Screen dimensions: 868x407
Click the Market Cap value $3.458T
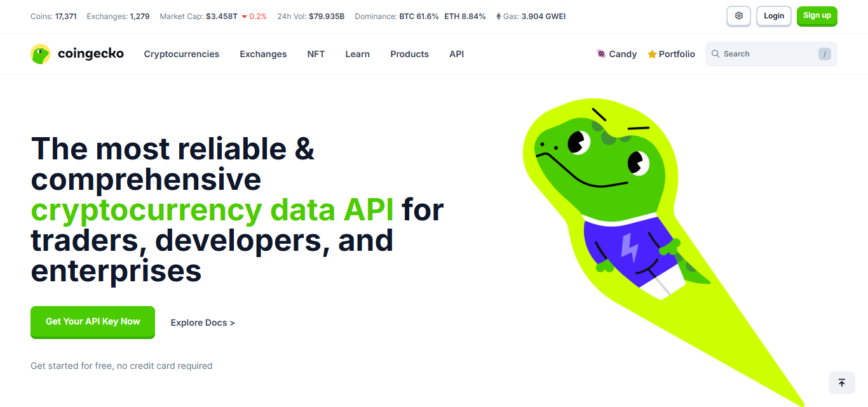pos(221,16)
